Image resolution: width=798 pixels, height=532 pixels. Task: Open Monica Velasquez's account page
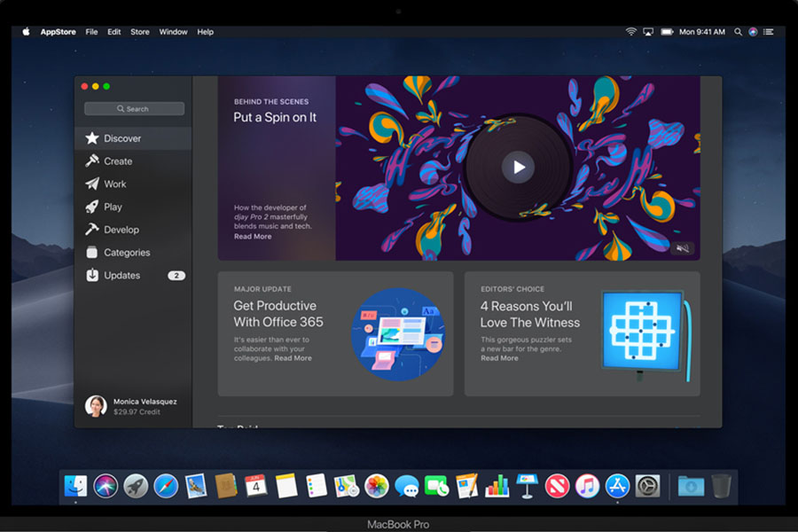(131, 406)
